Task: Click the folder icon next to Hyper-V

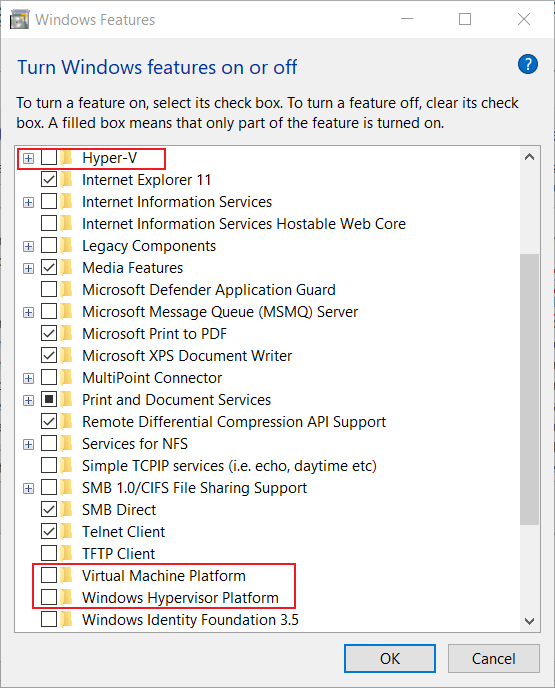Action: pos(67,158)
